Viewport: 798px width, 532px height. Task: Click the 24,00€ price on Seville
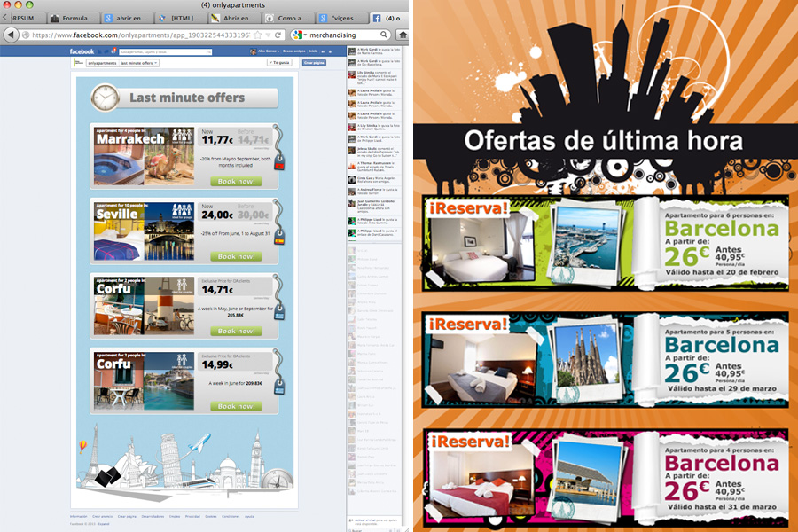click(x=217, y=215)
